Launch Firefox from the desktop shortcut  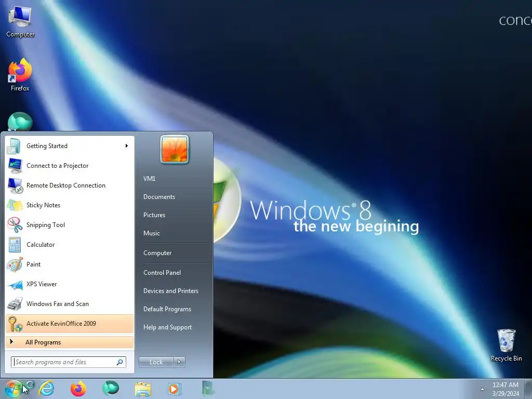pyautogui.click(x=20, y=75)
